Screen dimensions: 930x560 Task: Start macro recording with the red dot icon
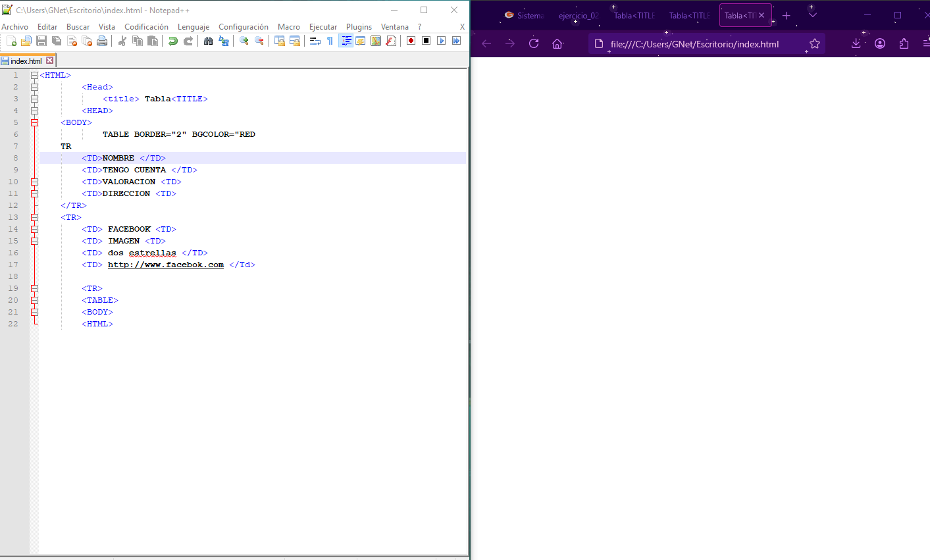411,41
